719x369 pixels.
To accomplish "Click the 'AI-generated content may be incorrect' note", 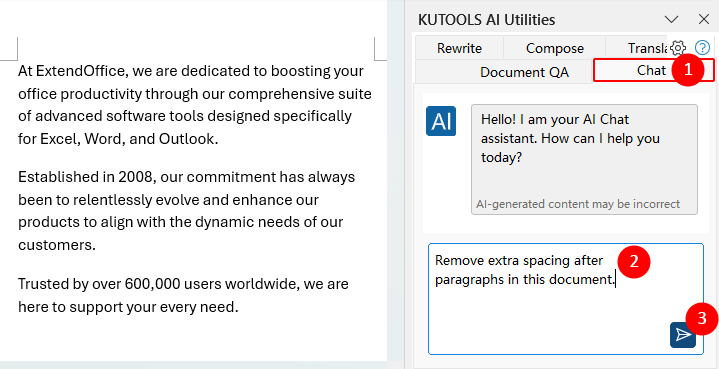I will pyautogui.click(x=578, y=204).
